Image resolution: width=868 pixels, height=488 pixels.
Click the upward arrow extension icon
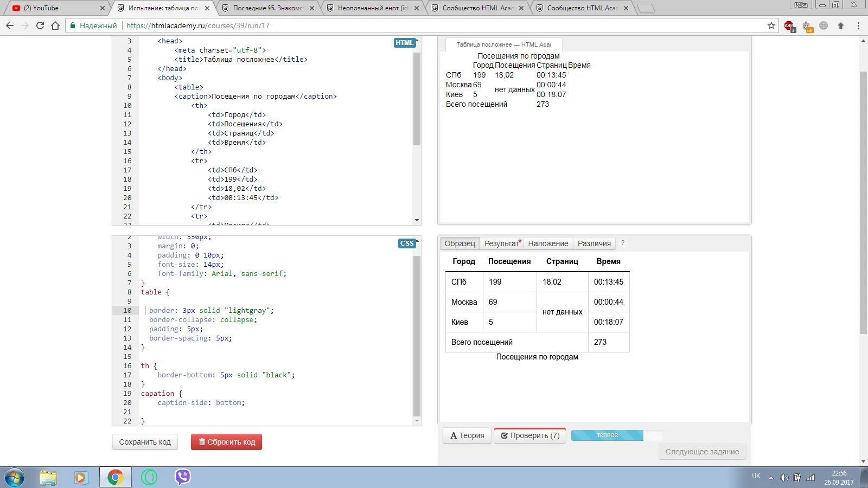tap(841, 25)
